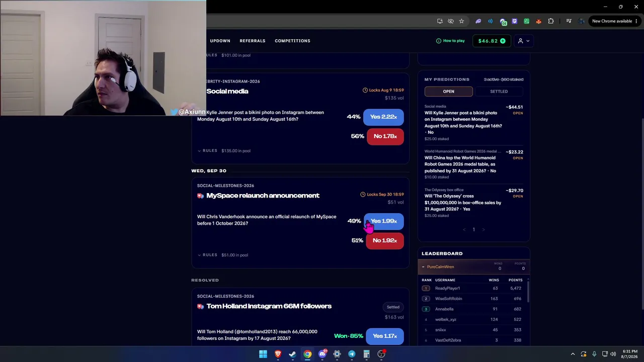Switch to Google Chrome in the taskbar

(307, 354)
